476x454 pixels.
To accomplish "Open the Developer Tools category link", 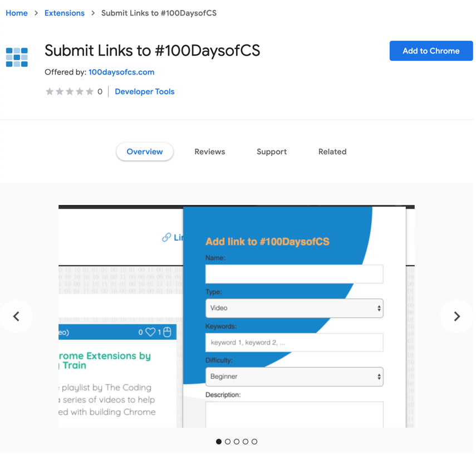I will pyautogui.click(x=145, y=91).
